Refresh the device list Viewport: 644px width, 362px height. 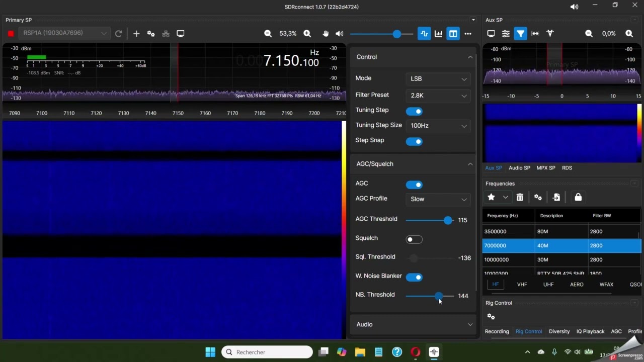[119, 34]
